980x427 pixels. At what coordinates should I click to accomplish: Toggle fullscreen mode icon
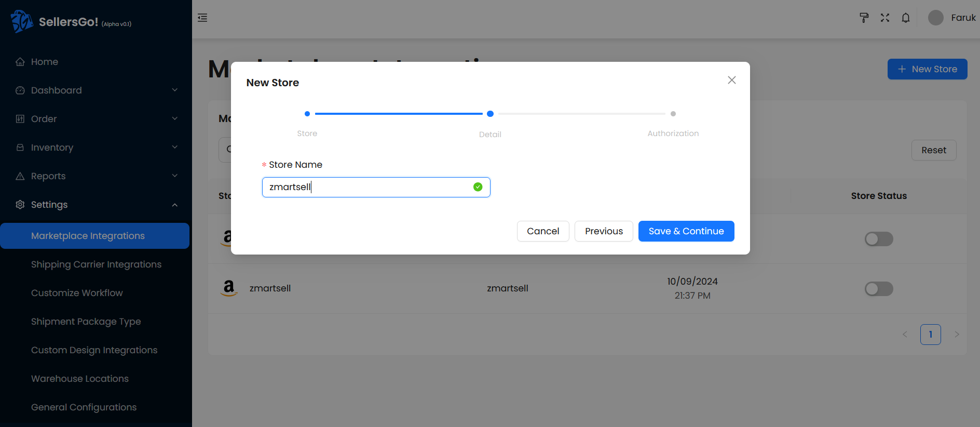pos(885,18)
